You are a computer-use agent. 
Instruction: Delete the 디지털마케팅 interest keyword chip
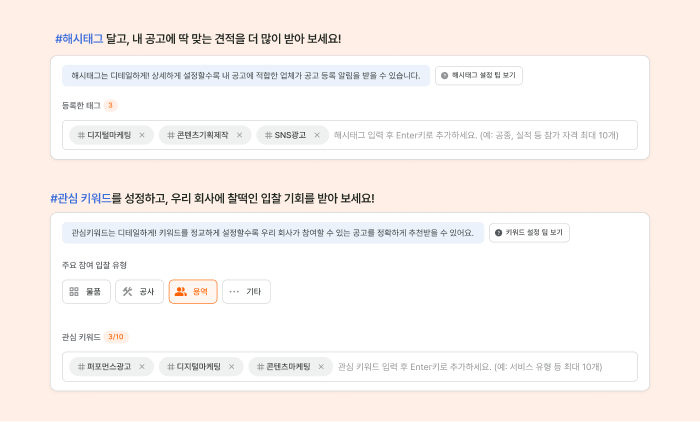[x=231, y=367]
